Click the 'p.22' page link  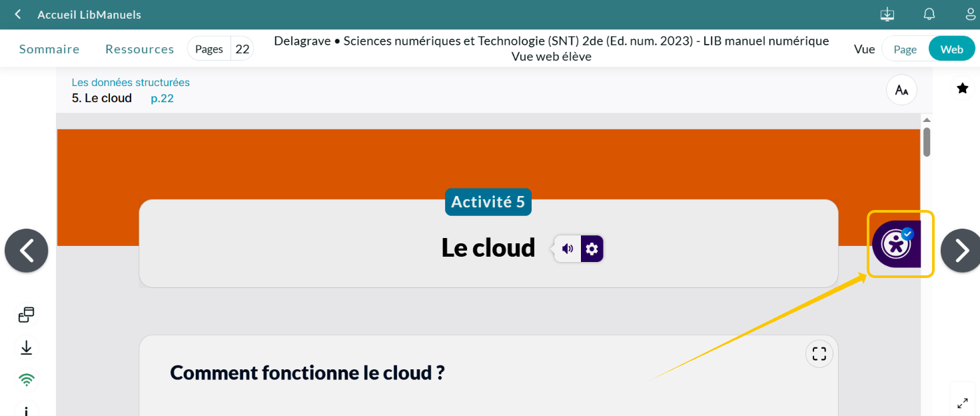162,97
